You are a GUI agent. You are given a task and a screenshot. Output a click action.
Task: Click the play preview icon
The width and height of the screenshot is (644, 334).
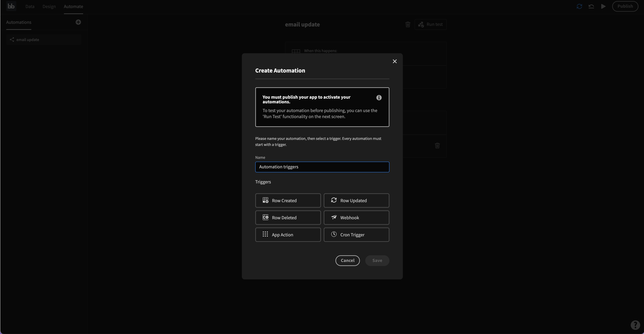click(x=603, y=7)
